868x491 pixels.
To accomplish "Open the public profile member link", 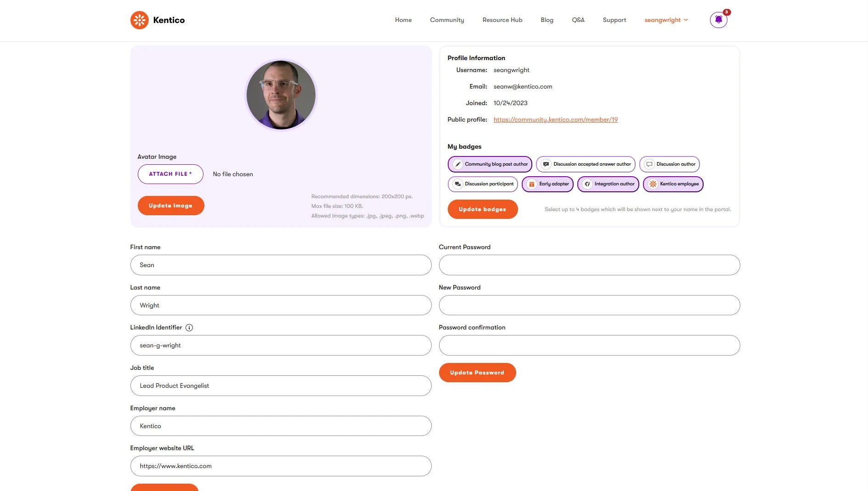I will 556,120.
